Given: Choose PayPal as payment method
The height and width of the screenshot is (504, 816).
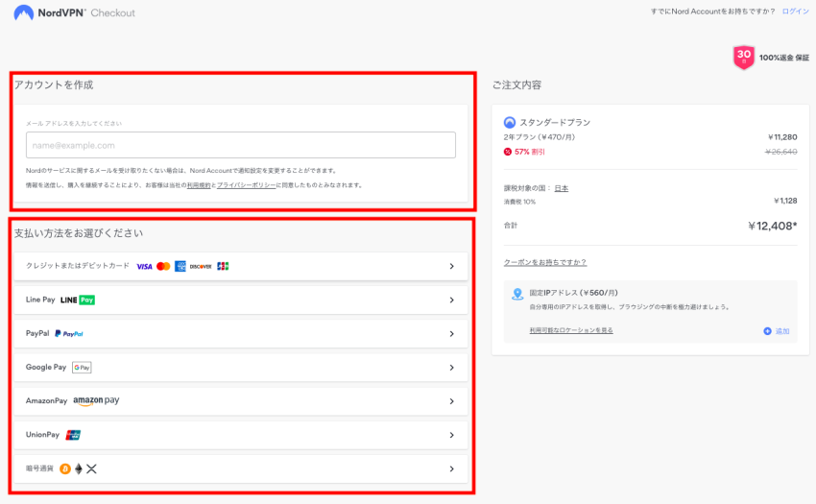Looking at the screenshot, I should click(x=240, y=334).
